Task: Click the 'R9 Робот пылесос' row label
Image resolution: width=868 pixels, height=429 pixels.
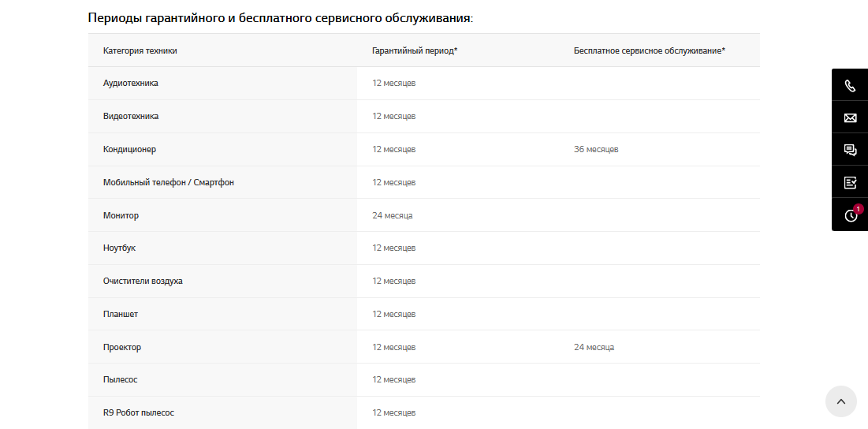Action: (x=139, y=413)
